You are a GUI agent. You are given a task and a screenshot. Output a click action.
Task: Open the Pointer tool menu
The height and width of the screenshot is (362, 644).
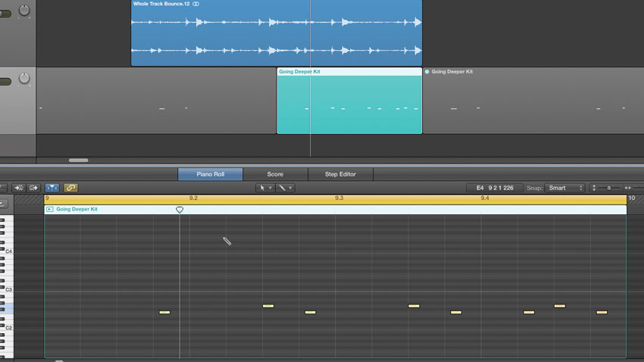[x=265, y=188]
